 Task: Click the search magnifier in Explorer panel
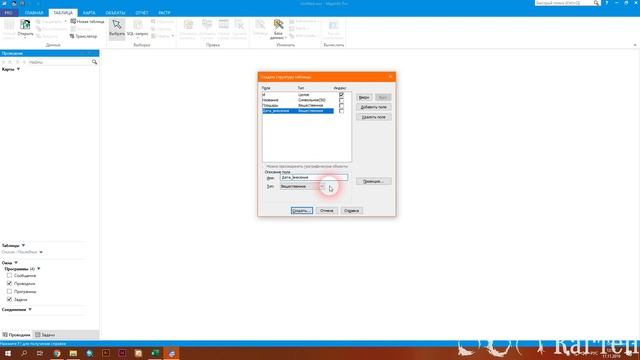click(95, 62)
